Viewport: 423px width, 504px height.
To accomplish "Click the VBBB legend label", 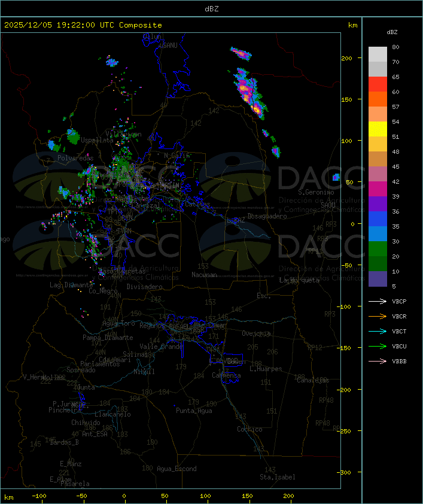I will (399, 362).
